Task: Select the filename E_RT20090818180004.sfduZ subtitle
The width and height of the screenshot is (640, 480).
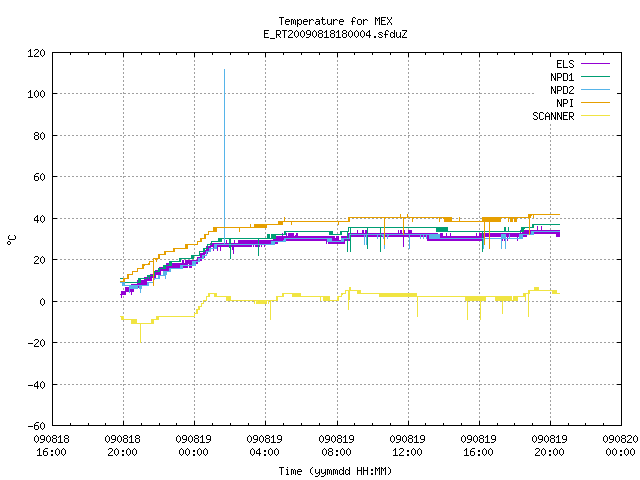Action: [335, 34]
